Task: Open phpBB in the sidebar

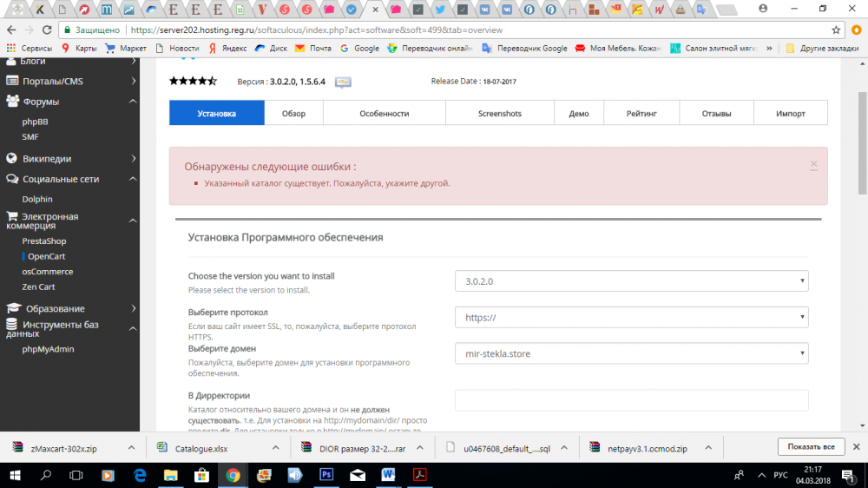Action: click(35, 122)
